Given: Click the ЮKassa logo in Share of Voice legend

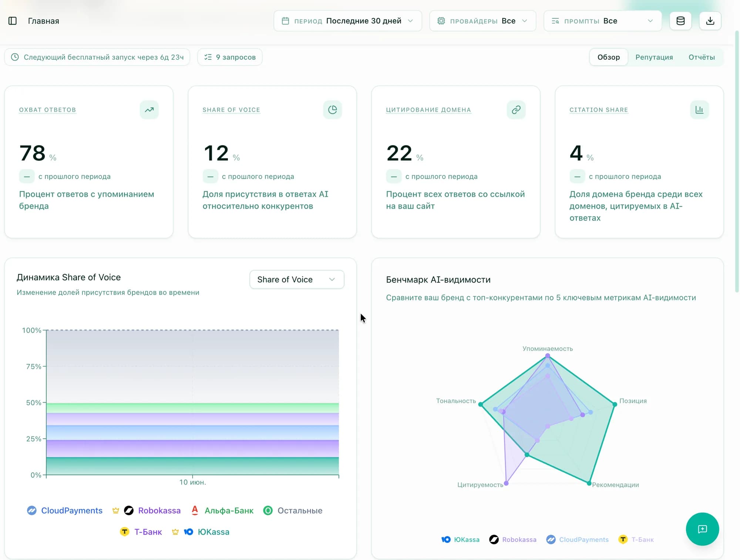Looking at the screenshot, I should pos(189,532).
